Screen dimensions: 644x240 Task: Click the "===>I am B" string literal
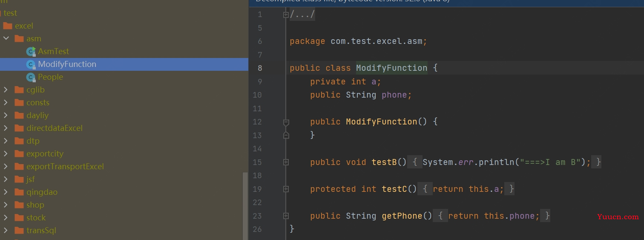pos(550,162)
